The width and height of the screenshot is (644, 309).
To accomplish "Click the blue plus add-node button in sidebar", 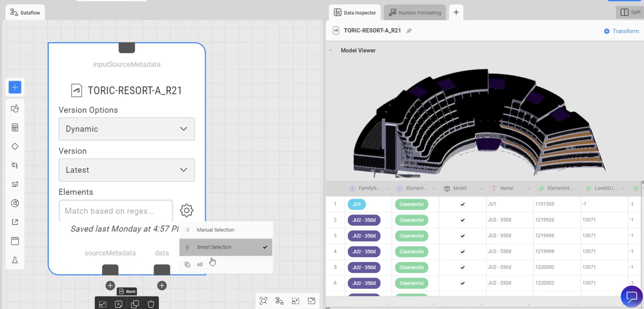I will point(15,87).
